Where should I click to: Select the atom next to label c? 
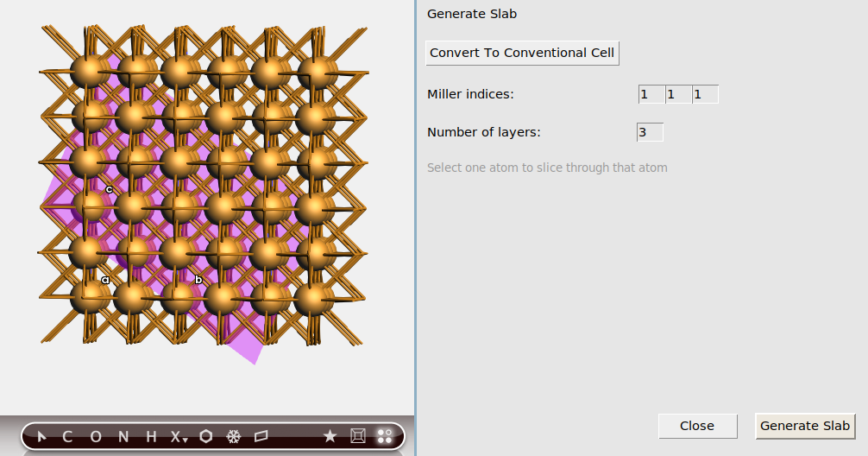pyautogui.click(x=90, y=204)
